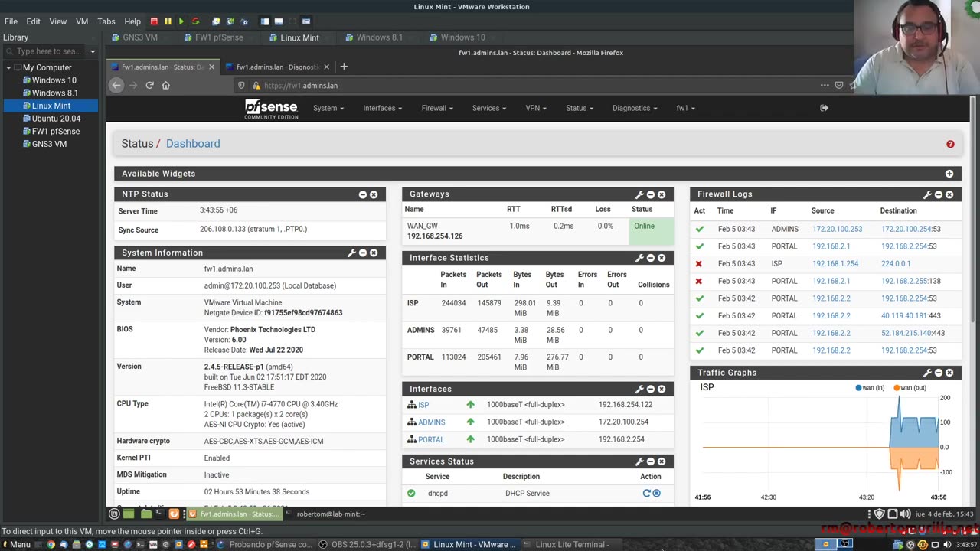Collapse the Services Status widget
Viewport: 980px width, 551px height.
pyautogui.click(x=651, y=461)
